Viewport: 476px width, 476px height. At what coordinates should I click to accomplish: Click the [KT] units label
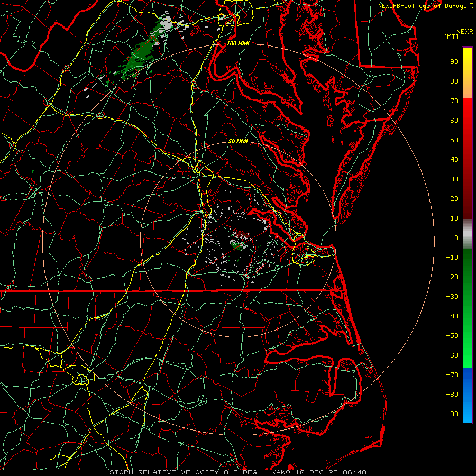[451, 36]
